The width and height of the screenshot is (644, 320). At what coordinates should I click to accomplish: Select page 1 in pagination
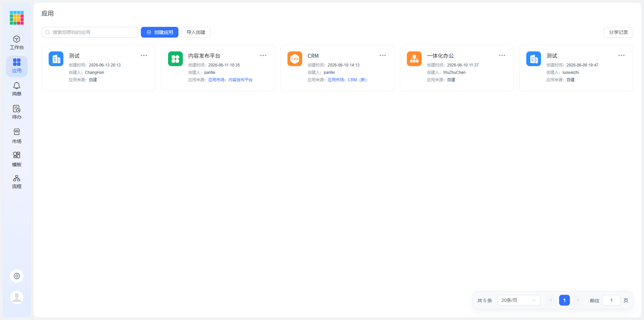point(565,300)
